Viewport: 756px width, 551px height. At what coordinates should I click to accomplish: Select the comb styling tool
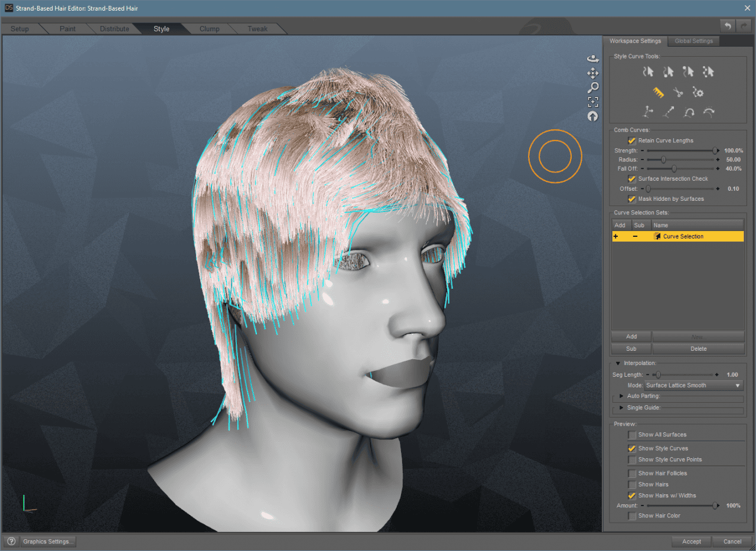coord(658,93)
